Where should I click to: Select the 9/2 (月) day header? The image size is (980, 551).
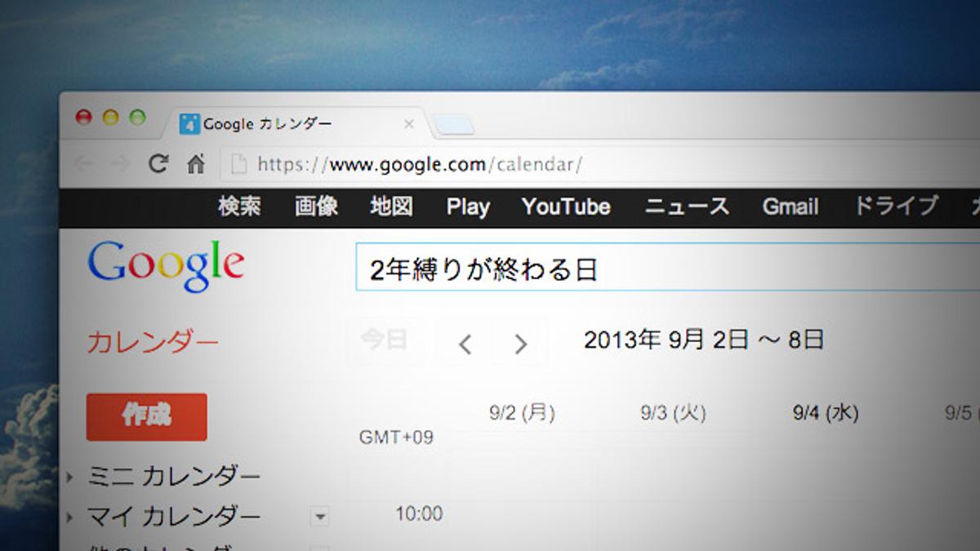pos(523,413)
